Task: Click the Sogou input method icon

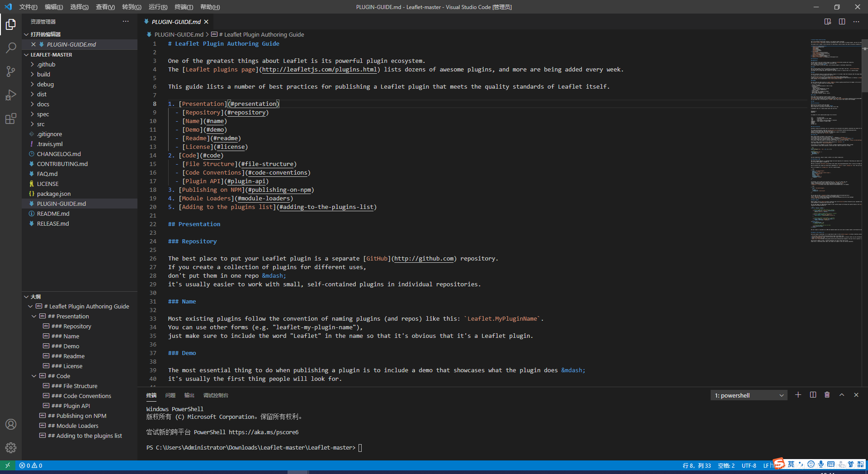Action: [779, 464]
